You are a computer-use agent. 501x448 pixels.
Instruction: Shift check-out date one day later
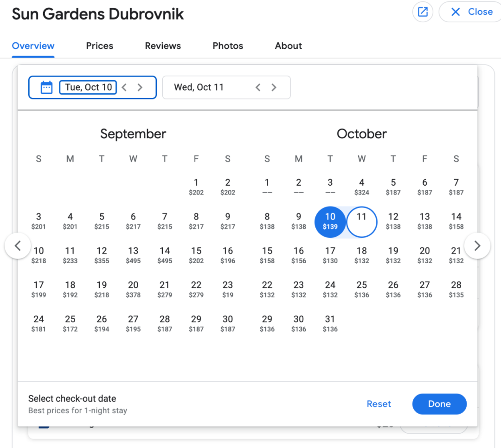pos(274,87)
